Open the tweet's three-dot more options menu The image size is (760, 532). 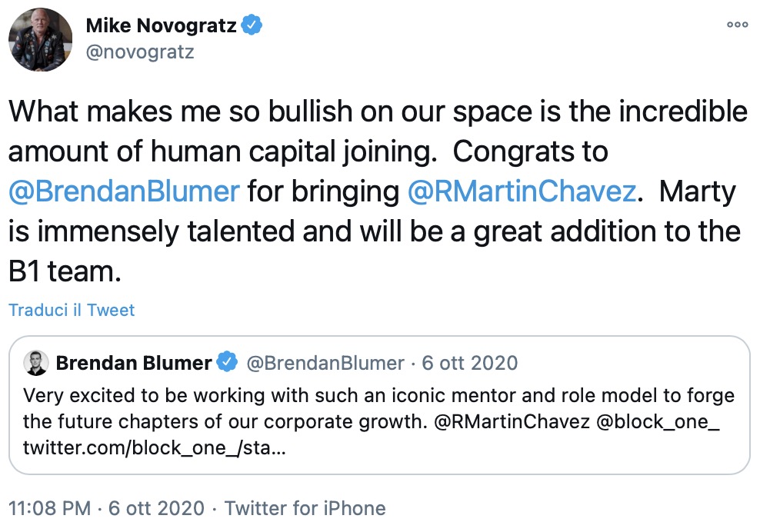737,25
